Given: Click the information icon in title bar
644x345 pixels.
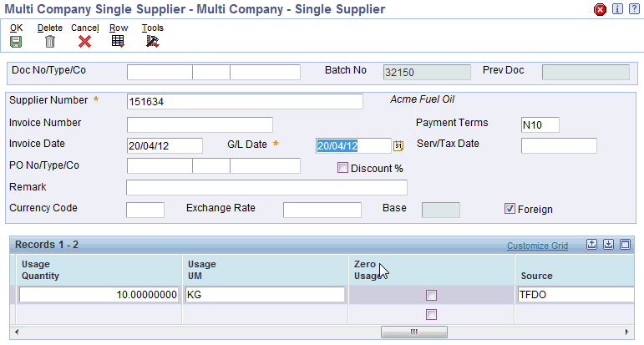Looking at the screenshot, I should 616,9.
